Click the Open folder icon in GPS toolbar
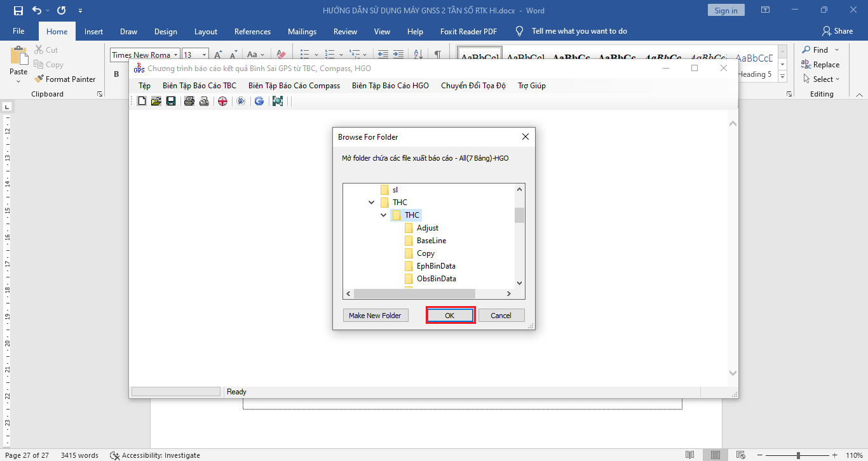 tap(156, 101)
